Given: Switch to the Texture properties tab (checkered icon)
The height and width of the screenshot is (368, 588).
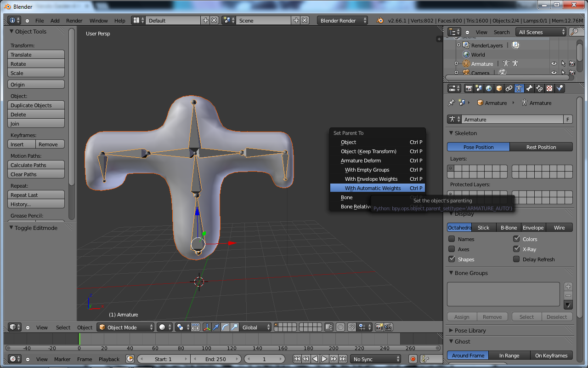Looking at the screenshot, I should tap(549, 88).
